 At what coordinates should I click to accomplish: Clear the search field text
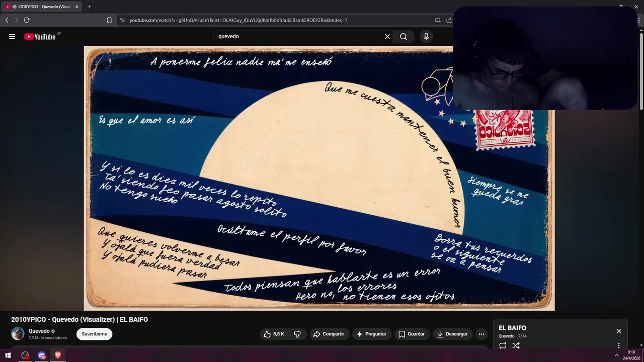[x=387, y=36]
